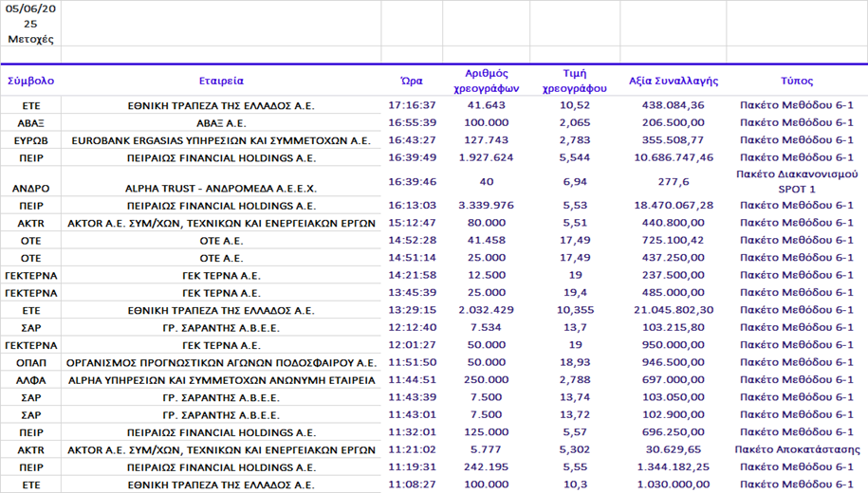Screen dimensions: 868x493
Task: Select the price cell 10,355
Action: tap(575, 310)
